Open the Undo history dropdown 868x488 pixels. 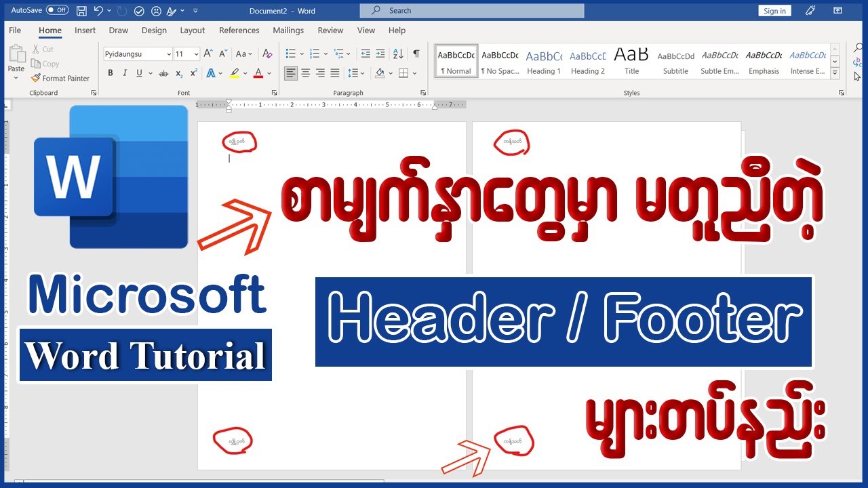tap(109, 11)
